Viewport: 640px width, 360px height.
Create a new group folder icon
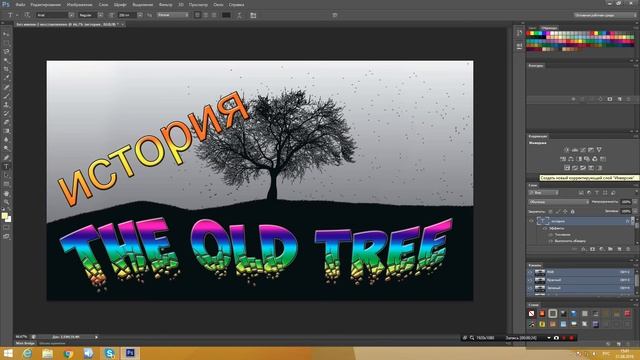click(x=610, y=249)
